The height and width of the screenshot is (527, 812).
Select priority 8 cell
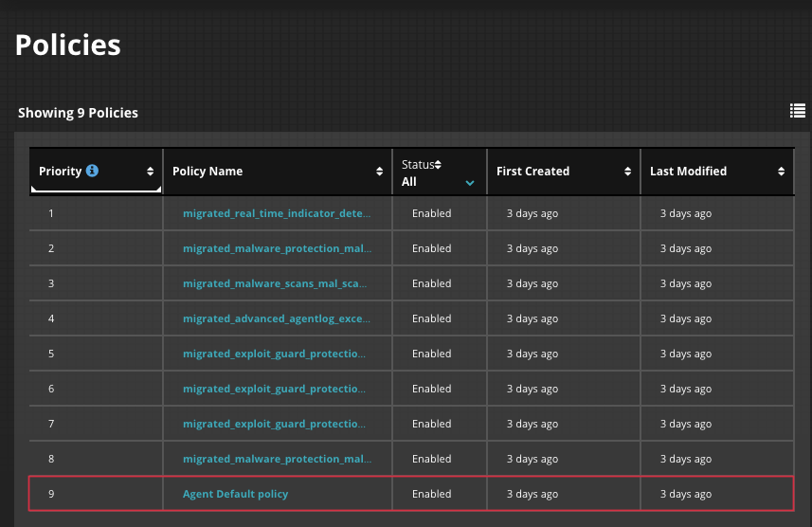96,459
